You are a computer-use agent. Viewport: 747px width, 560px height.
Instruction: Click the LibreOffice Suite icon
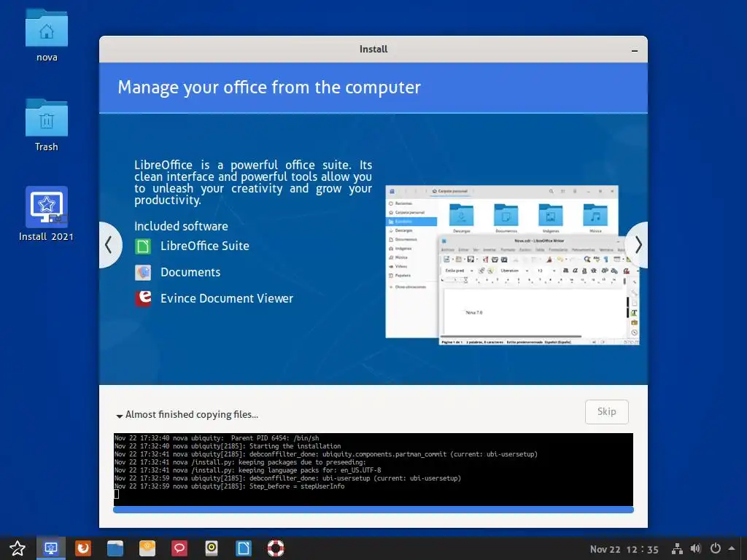pyautogui.click(x=143, y=246)
